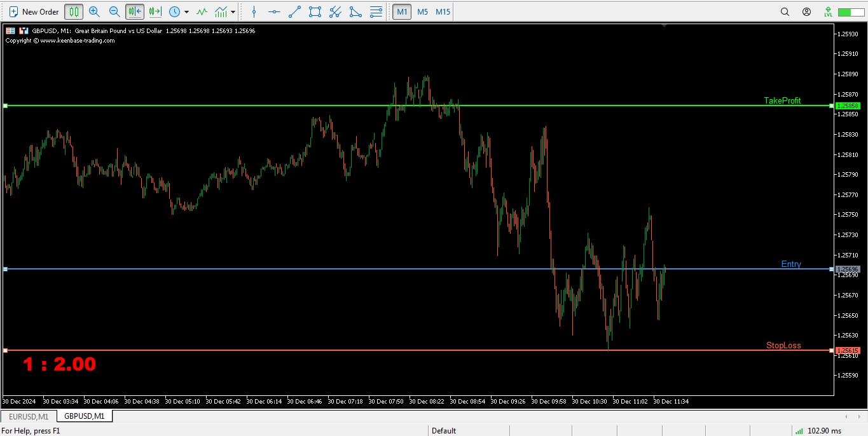Click the 30 Dec 2024 date label
The image size is (868, 436).
tap(18, 401)
